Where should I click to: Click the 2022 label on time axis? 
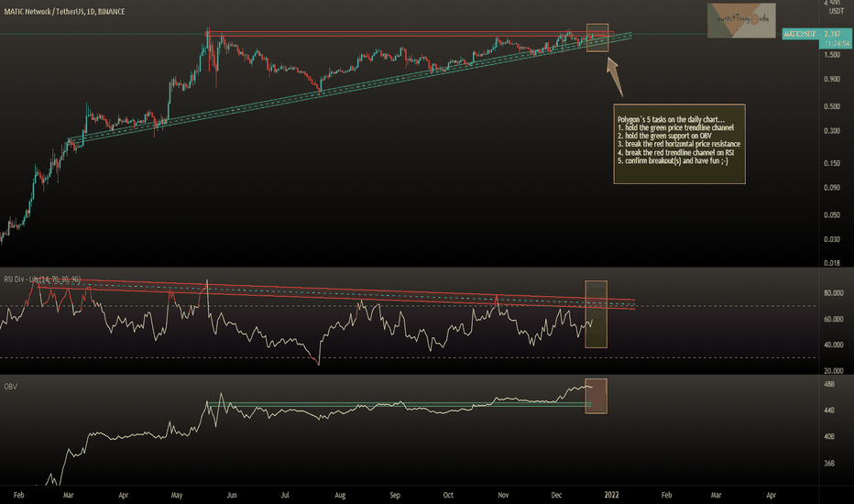tap(611, 495)
